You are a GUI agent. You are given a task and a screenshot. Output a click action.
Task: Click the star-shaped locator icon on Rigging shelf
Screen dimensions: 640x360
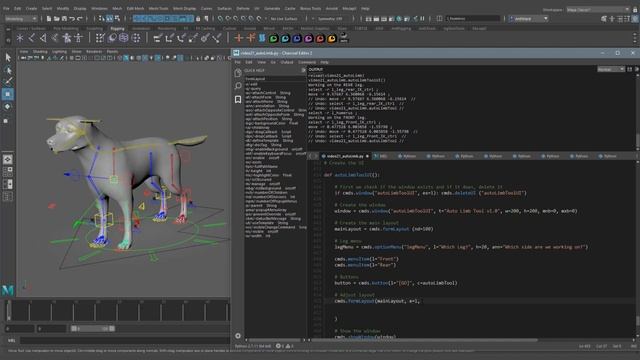coord(20,38)
